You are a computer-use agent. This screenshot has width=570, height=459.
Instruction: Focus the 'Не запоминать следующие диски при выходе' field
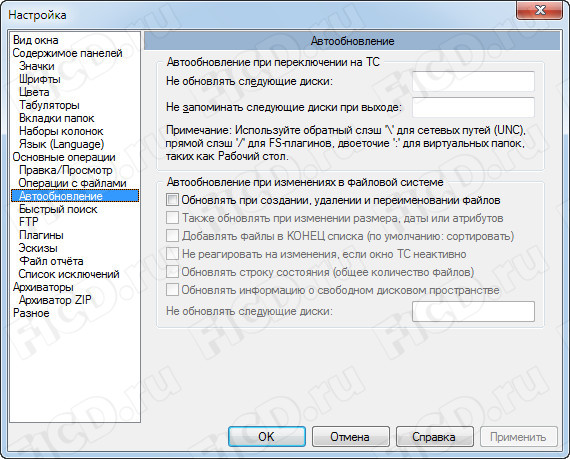point(473,107)
